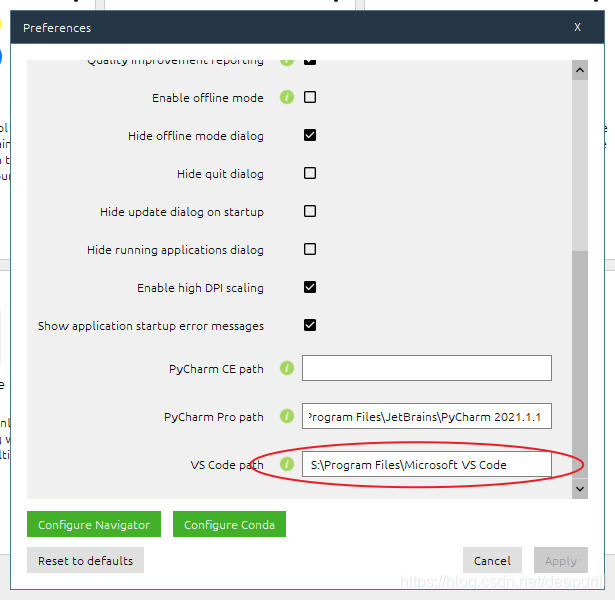Click scrollbar up arrow in preferences list
Screen dimensions: 615x600
click(x=580, y=70)
